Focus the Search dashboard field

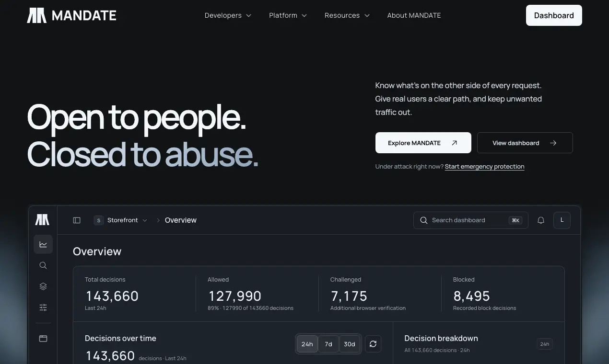pyautogui.click(x=470, y=220)
